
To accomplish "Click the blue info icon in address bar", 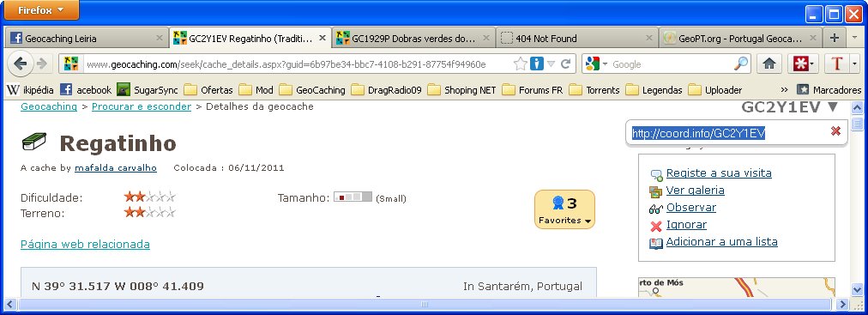I will [536, 64].
